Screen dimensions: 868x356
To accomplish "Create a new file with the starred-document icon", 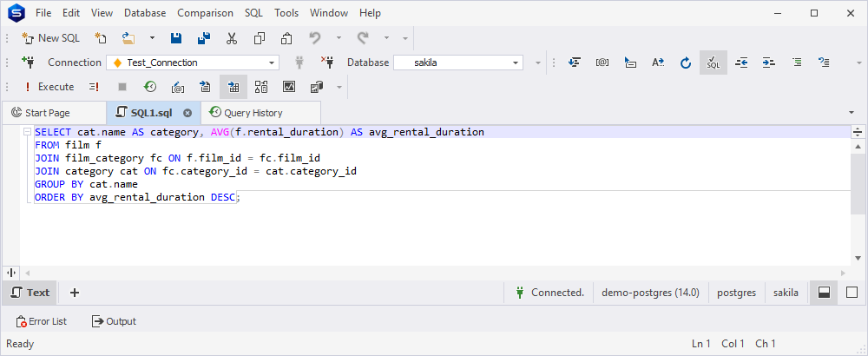I will [100, 38].
